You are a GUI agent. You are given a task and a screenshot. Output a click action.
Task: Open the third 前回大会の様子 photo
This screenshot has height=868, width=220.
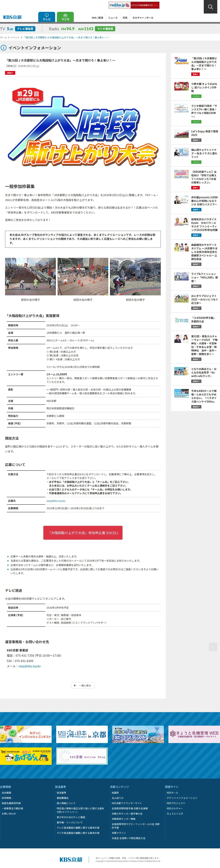[135, 277]
